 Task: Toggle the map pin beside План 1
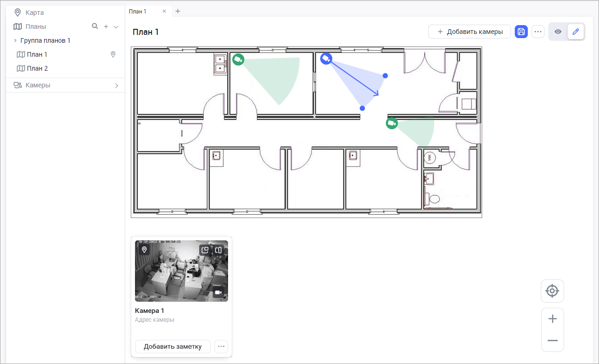(x=113, y=54)
